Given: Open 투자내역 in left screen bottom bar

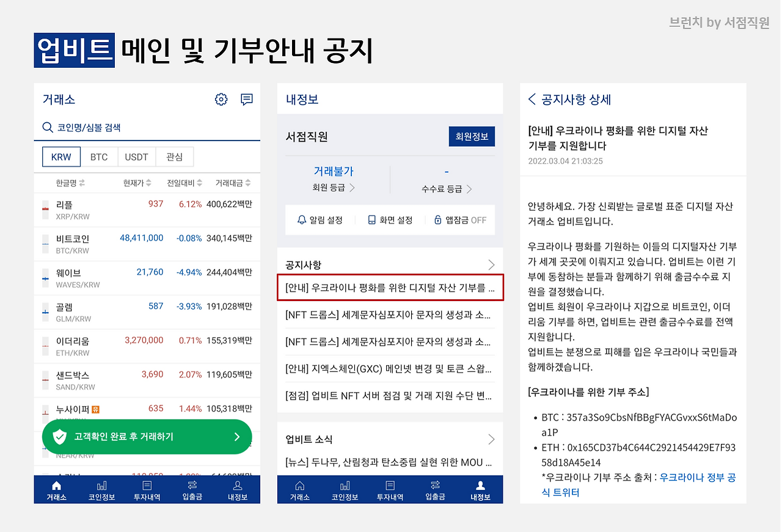Looking at the screenshot, I should point(147,490).
